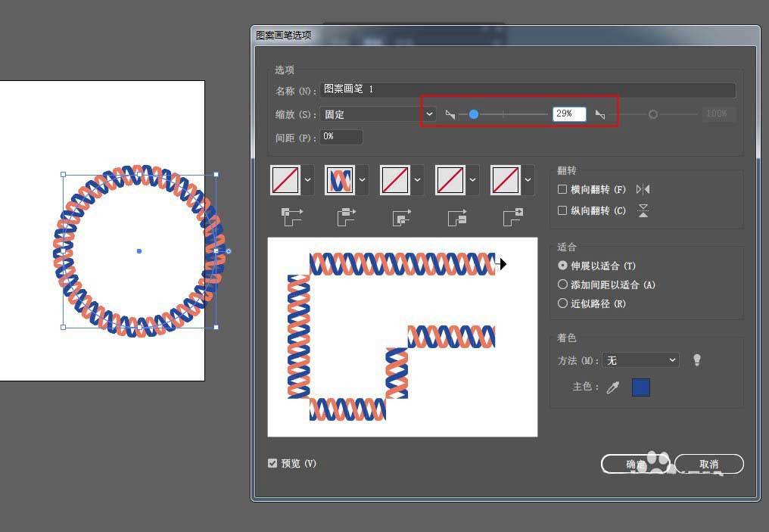Click the minimum scale icon left of slider

450,115
